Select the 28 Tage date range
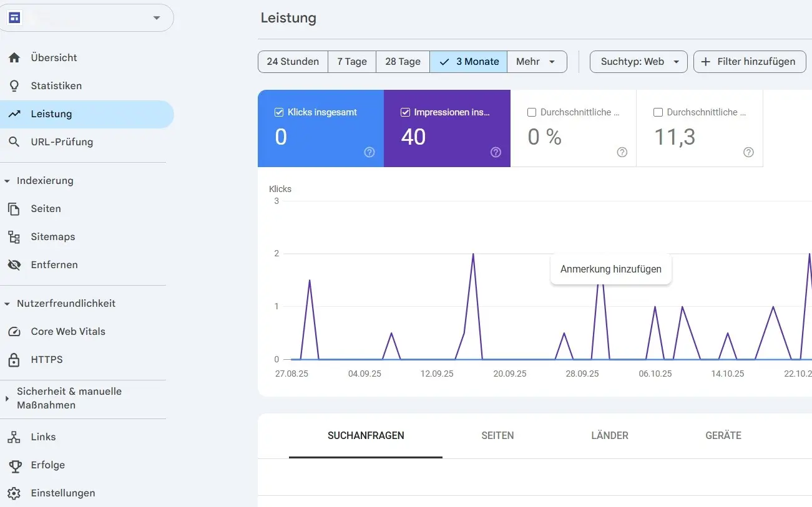This screenshot has height=507, width=812. point(403,62)
